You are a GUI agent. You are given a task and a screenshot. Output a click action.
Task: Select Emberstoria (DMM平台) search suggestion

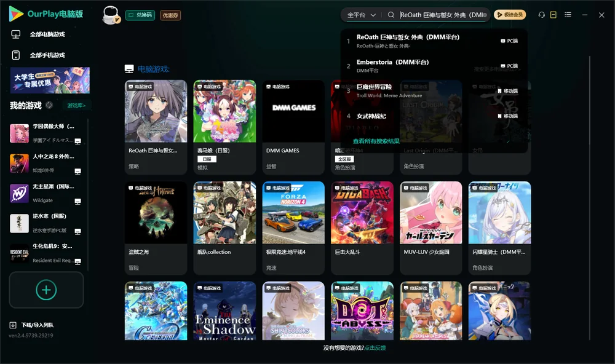coord(433,66)
